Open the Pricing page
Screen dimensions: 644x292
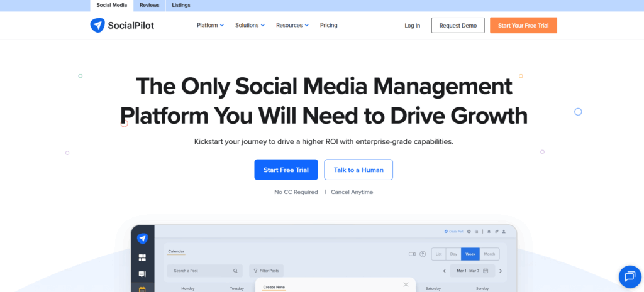(x=328, y=25)
